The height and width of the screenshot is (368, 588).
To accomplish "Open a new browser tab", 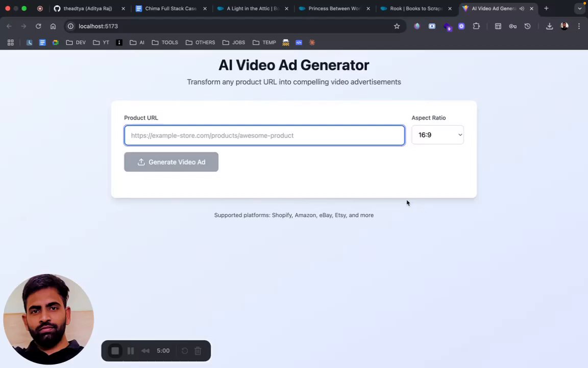I will click(x=546, y=8).
